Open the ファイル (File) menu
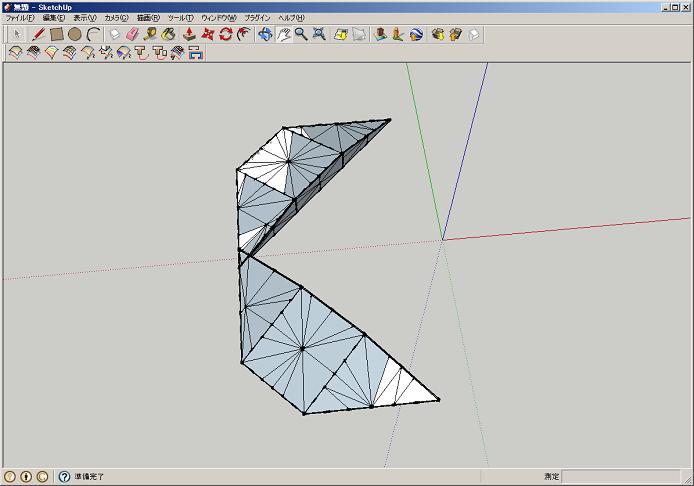The height and width of the screenshot is (486, 694). pos(19,18)
